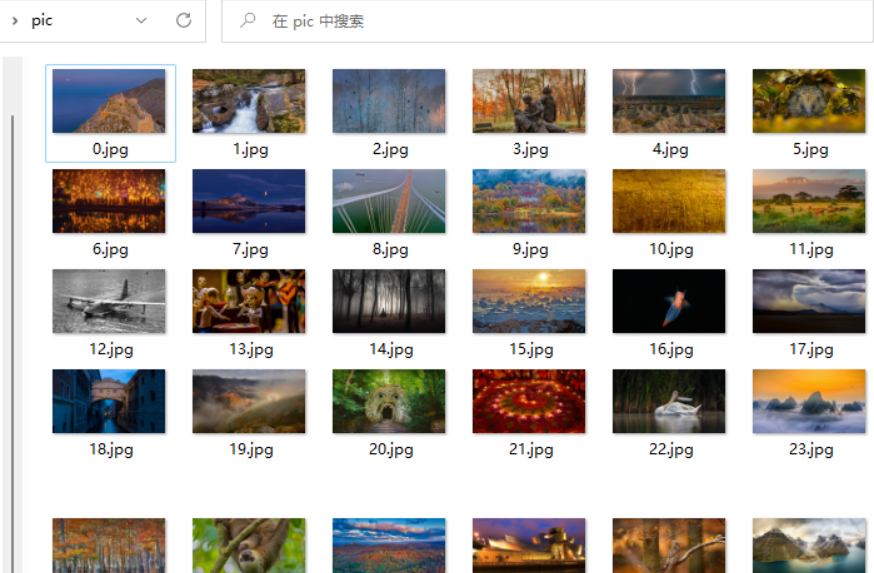Screen dimensions: 874x573
Task: Select thumbnail of 6.jpg
Action: pyautogui.click(x=109, y=201)
